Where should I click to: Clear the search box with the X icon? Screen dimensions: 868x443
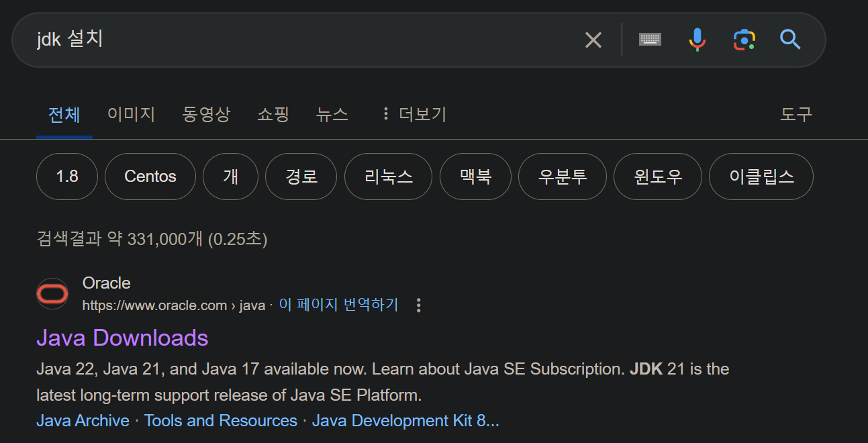point(593,40)
